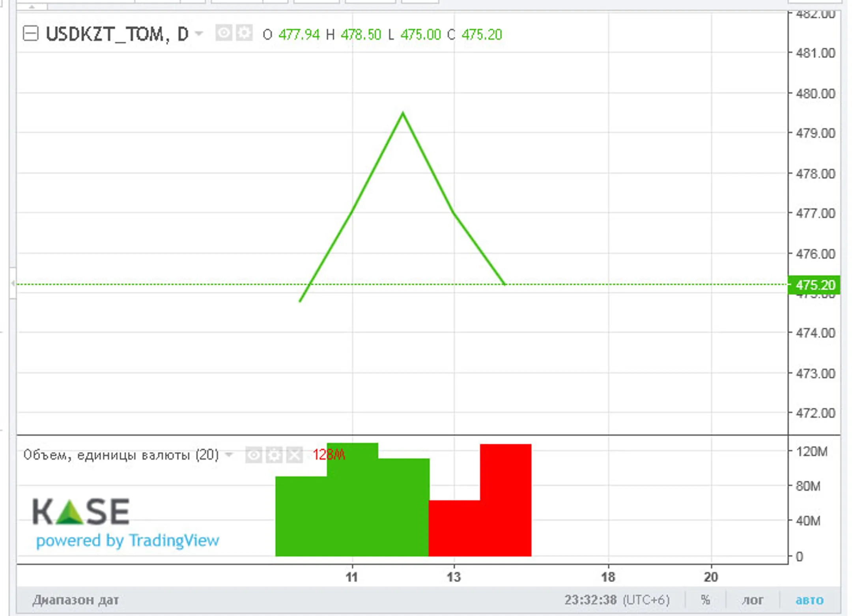The height and width of the screenshot is (616, 852).
Task: Collapse the legend using the minus box
Action: (31, 34)
